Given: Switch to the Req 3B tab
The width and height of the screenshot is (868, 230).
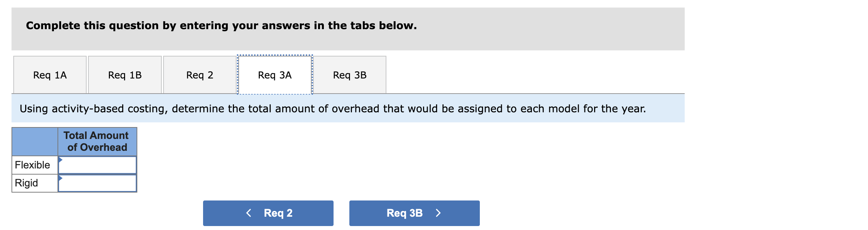Looking at the screenshot, I should click(x=349, y=75).
